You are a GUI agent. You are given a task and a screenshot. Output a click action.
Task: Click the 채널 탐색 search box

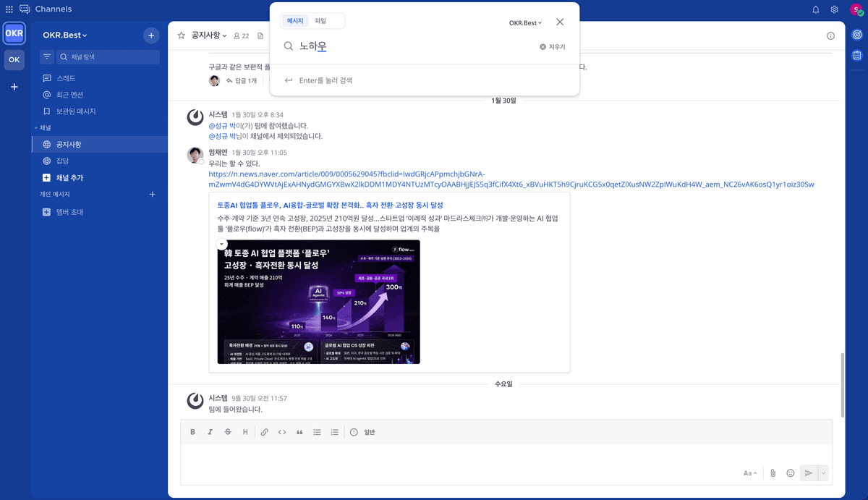[x=108, y=56]
